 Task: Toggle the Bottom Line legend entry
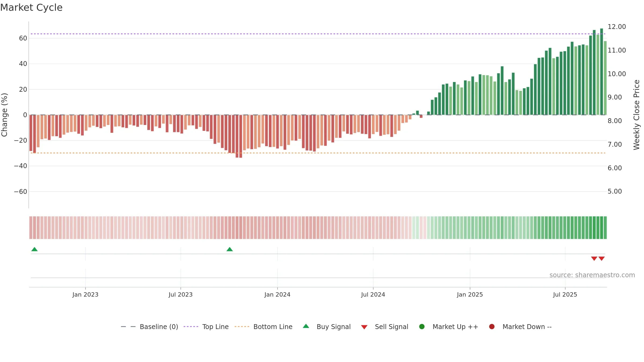click(264, 327)
